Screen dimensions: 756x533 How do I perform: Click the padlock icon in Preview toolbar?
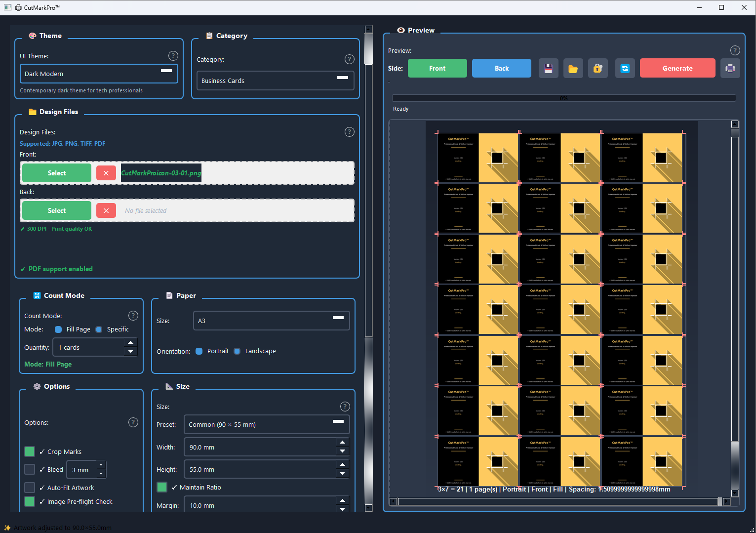[597, 69]
